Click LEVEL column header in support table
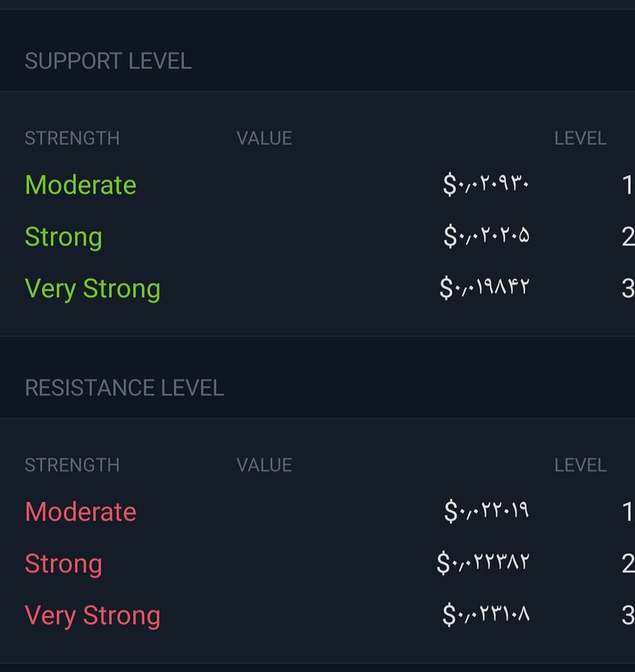 tap(580, 138)
